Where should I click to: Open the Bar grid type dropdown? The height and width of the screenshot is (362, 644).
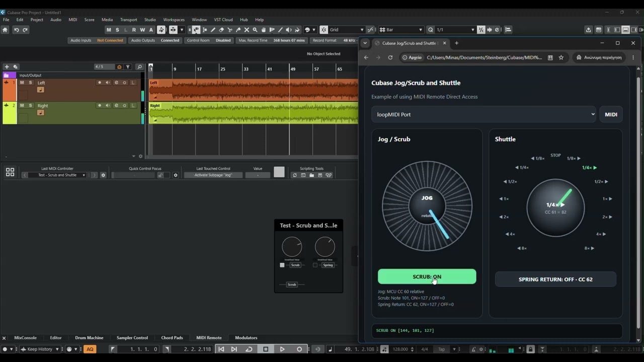(401, 30)
